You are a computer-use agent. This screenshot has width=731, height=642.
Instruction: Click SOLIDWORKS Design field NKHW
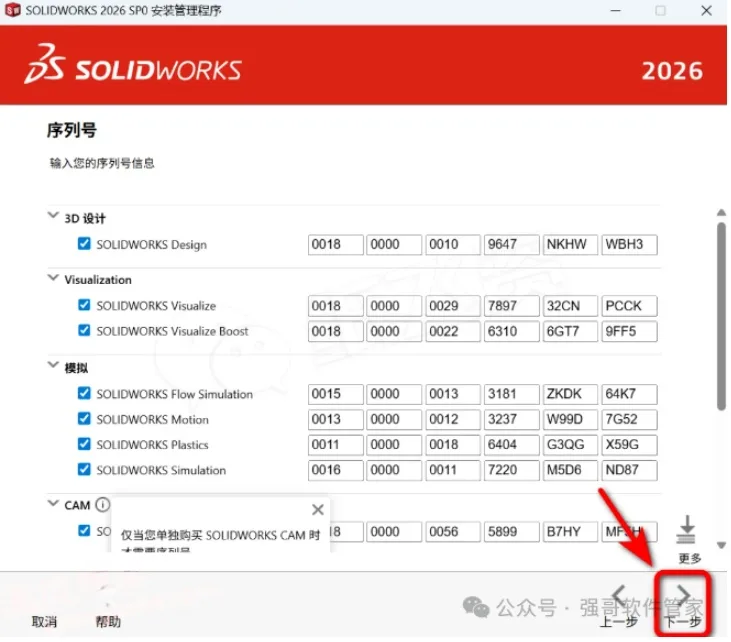[x=570, y=244]
